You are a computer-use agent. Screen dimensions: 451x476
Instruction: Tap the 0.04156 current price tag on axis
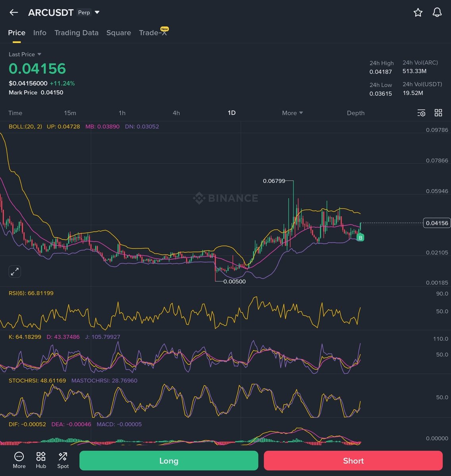point(437,223)
